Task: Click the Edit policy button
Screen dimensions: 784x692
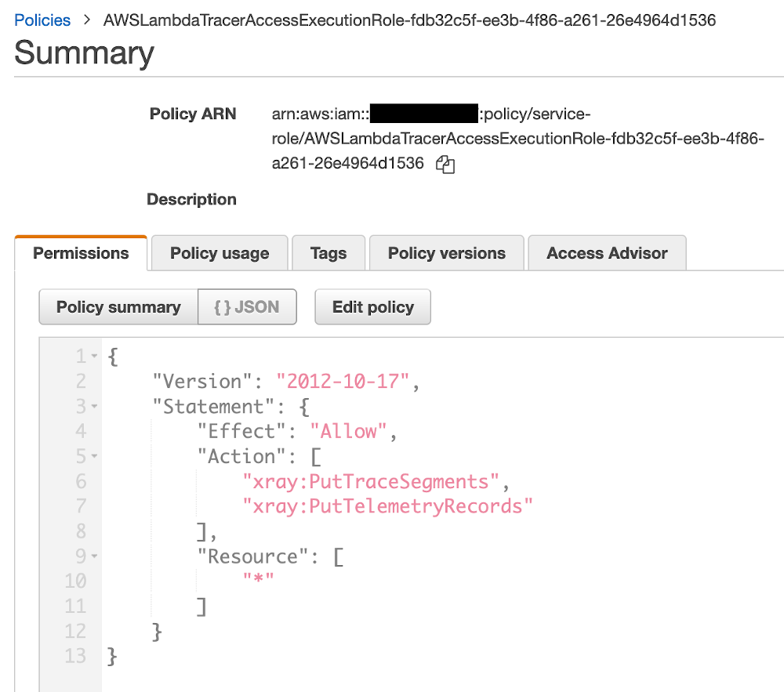Action: click(x=372, y=306)
